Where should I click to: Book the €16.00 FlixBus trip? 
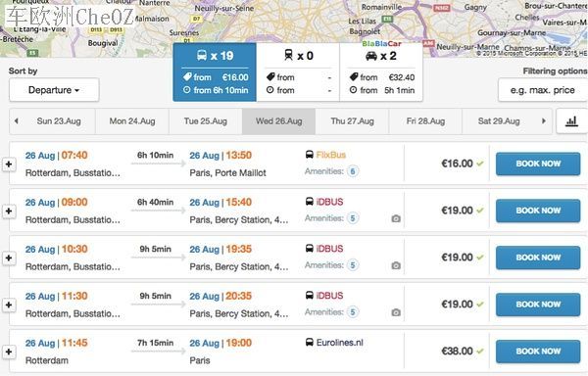tap(538, 164)
